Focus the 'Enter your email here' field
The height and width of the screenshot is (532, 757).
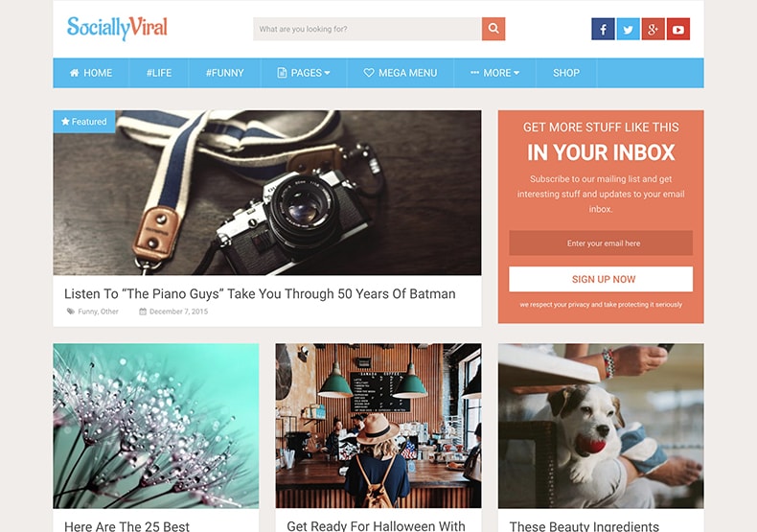(601, 243)
